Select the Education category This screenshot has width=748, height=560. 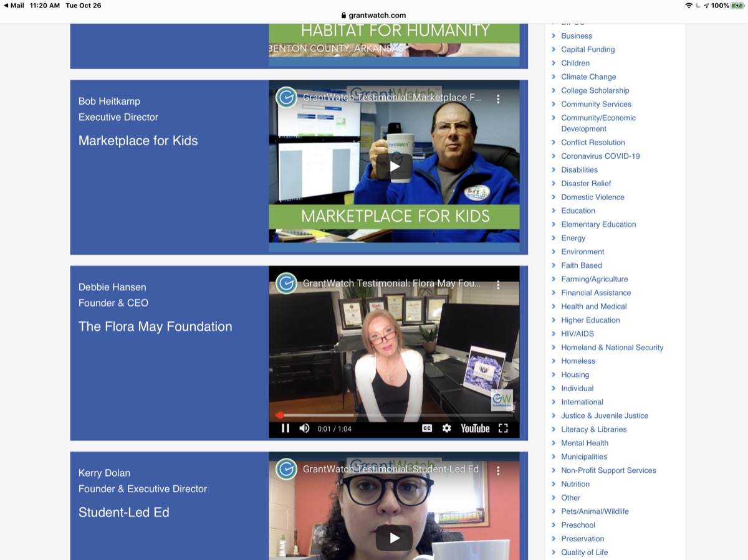tap(578, 211)
